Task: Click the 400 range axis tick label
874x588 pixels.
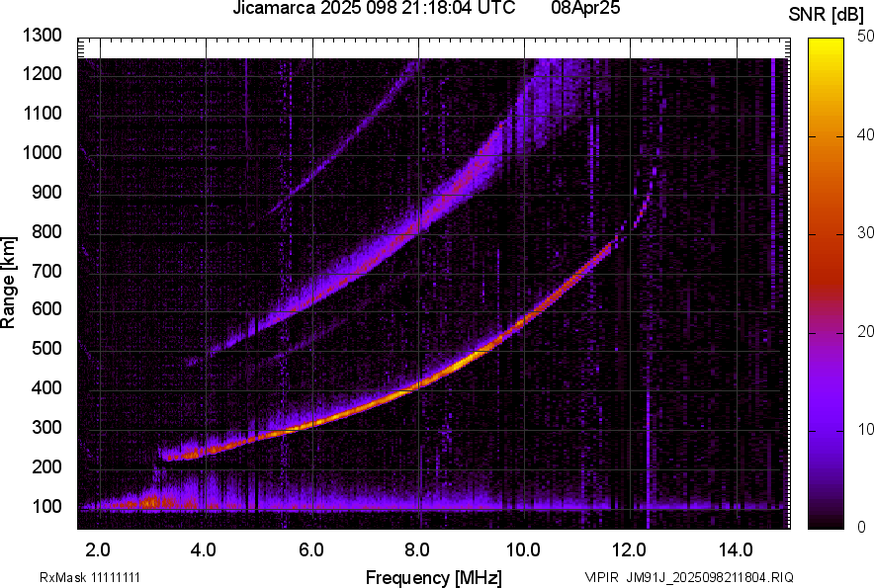Action: coord(46,388)
